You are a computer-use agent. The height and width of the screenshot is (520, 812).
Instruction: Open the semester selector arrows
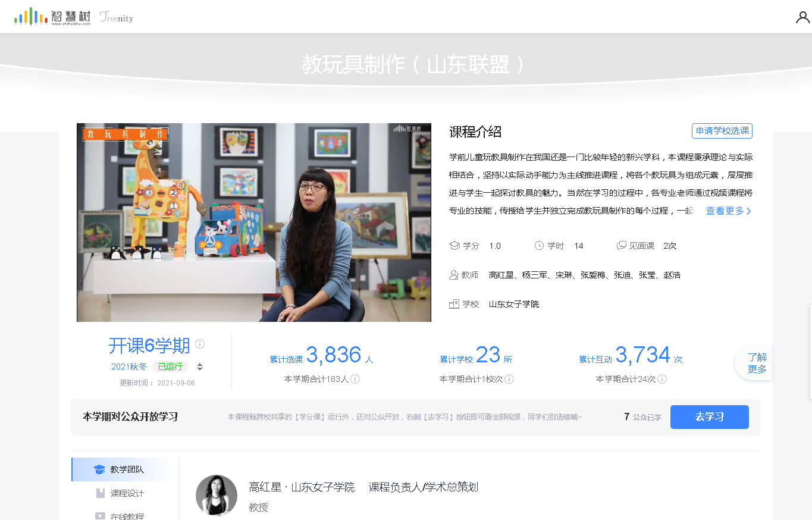200,366
